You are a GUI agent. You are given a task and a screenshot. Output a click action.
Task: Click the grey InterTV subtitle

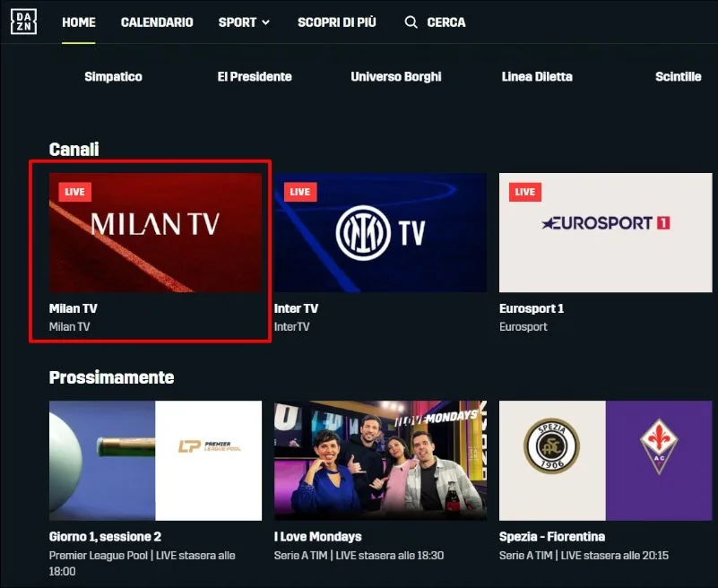click(291, 326)
